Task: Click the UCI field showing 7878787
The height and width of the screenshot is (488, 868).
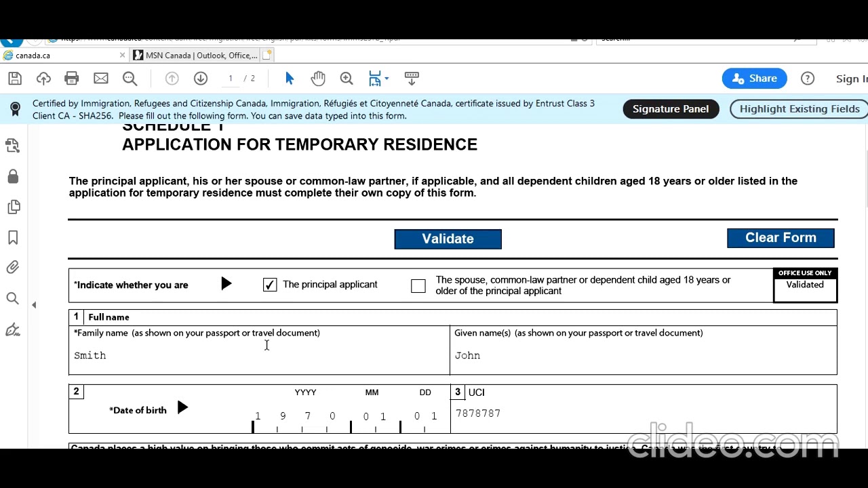Action: 643,414
